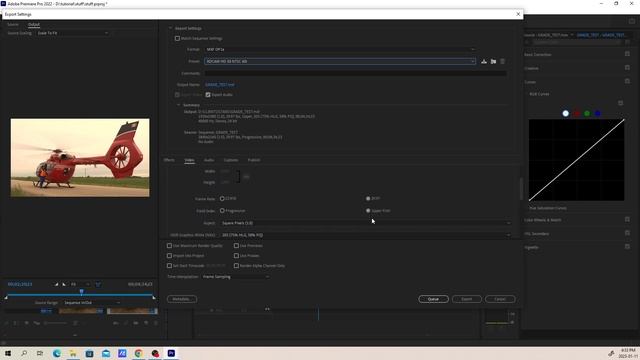Enable Use Proxies checkbox

[236, 256]
